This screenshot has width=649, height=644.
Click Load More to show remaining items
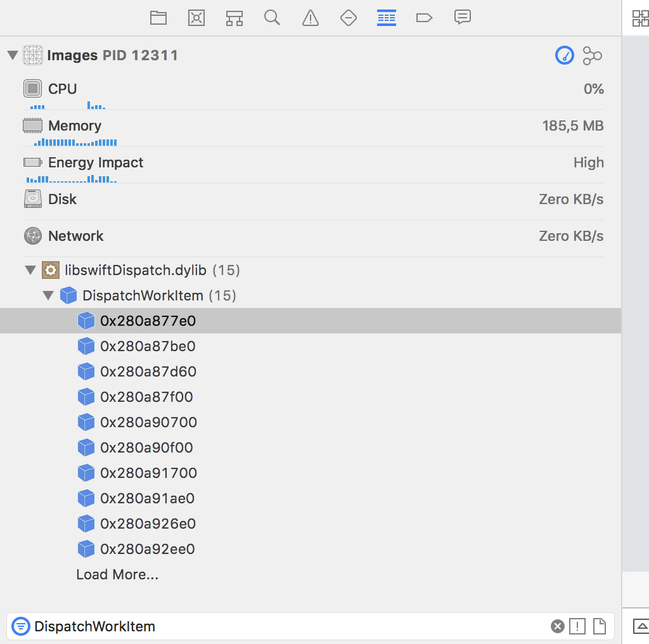[117, 574]
